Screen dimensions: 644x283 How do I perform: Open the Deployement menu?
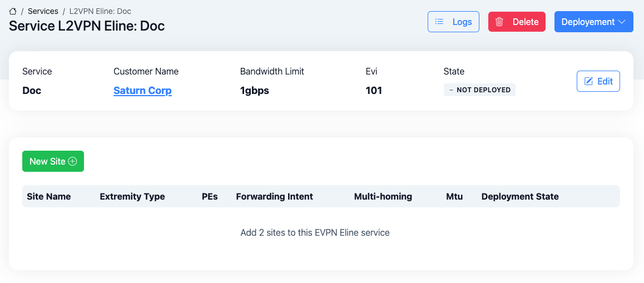pos(593,22)
